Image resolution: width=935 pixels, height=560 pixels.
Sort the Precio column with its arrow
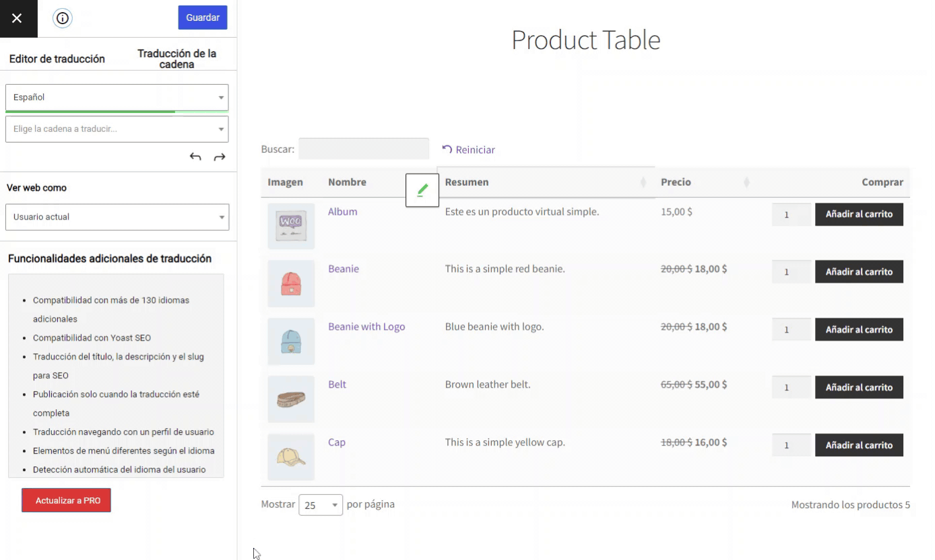(746, 182)
